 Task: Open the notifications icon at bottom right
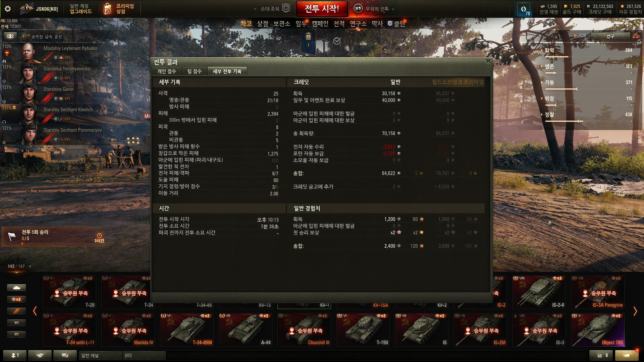[x=627, y=355]
